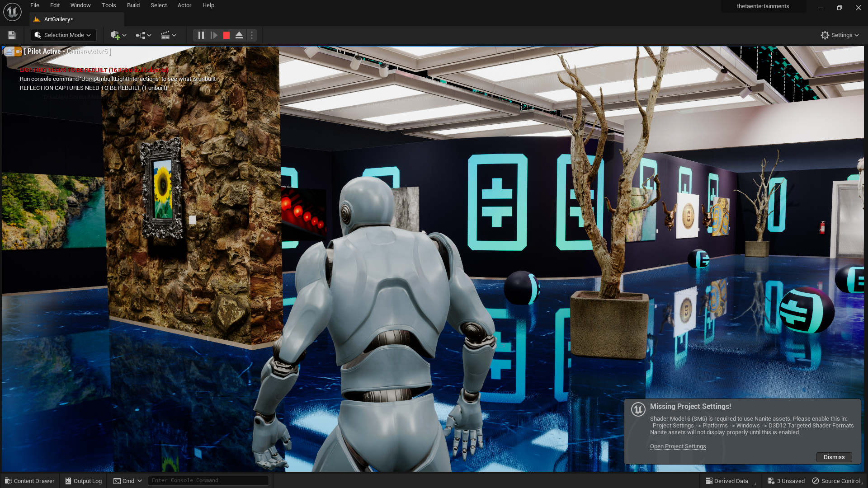Follow the Open Project Settings link
Viewport: 868px width, 488px height.
point(678,446)
